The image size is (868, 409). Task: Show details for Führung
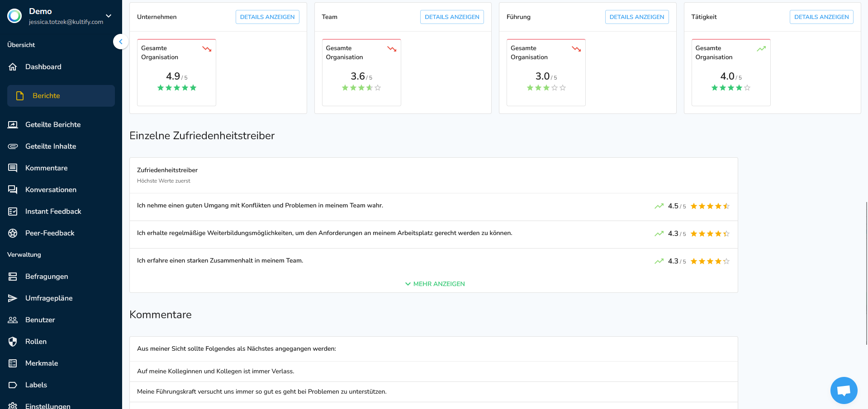tap(636, 17)
